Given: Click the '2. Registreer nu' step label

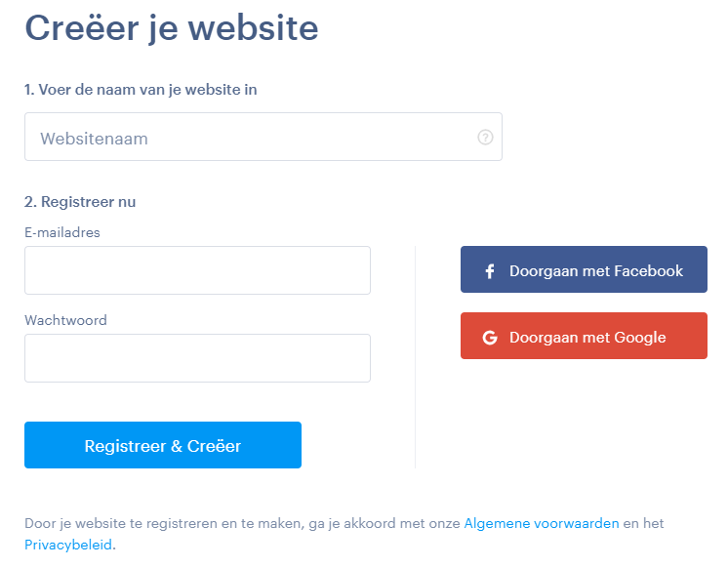Looking at the screenshot, I should point(80,202).
